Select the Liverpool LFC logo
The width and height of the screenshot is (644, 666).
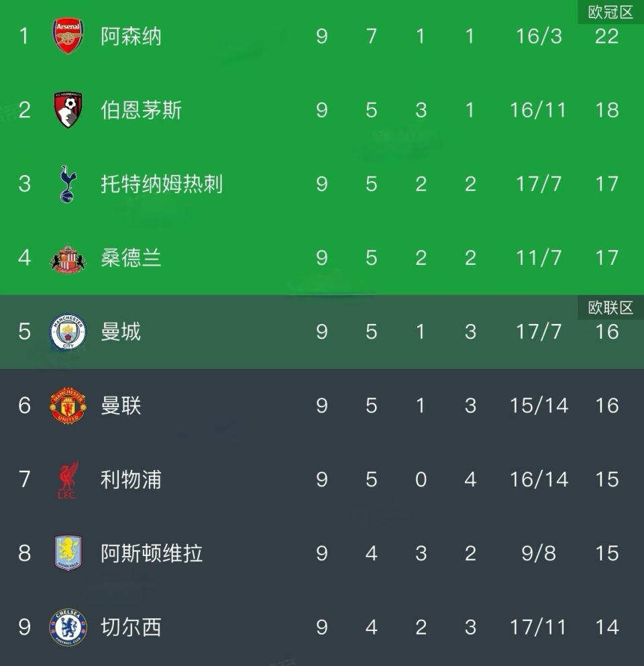(x=68, y=480)
